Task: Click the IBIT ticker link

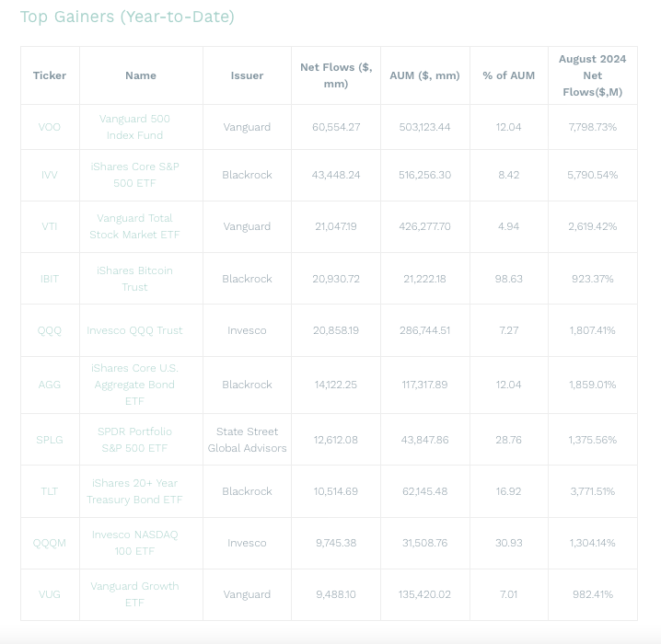Action: (50, 279)
